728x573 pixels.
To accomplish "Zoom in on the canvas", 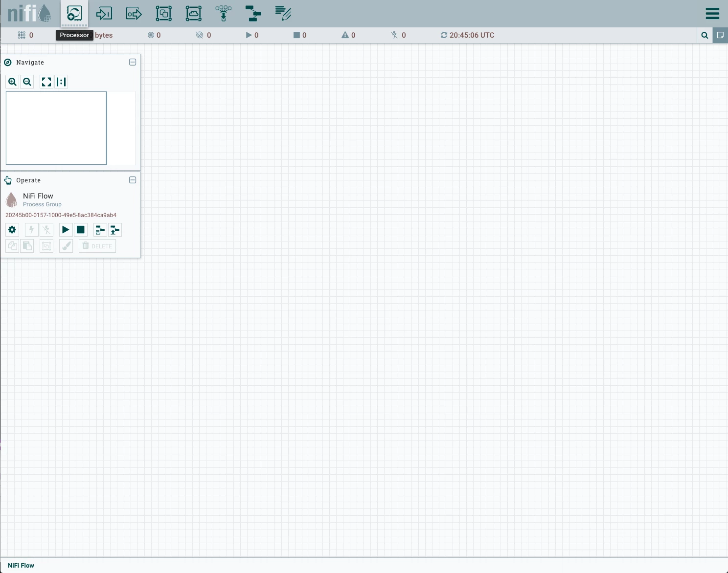I will [13, 82].
